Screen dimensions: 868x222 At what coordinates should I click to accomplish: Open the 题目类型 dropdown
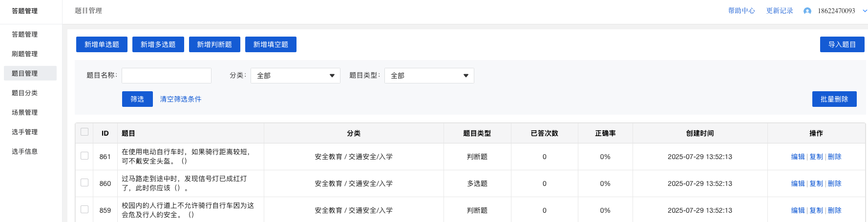click(x=429, y=76)
